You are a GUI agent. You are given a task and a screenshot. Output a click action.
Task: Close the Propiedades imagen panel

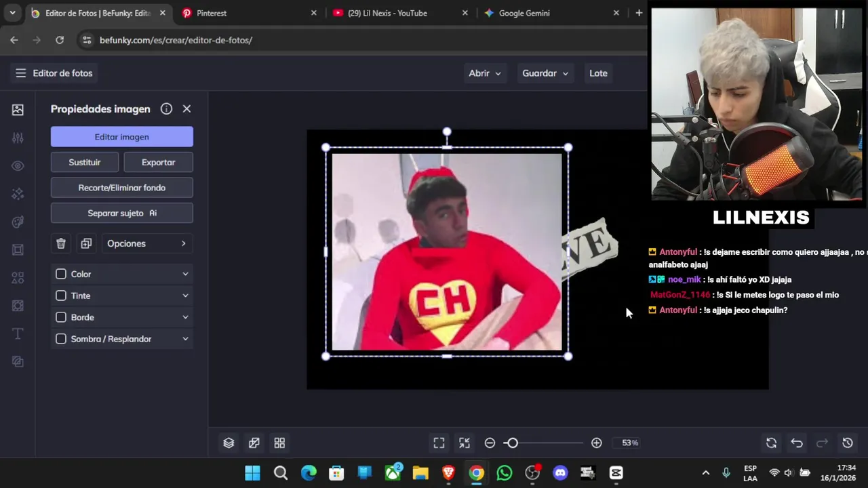point(186,108)
